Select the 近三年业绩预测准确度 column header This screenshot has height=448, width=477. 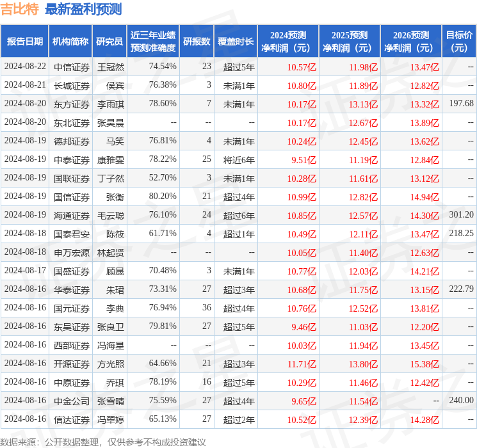click(153, 42)
